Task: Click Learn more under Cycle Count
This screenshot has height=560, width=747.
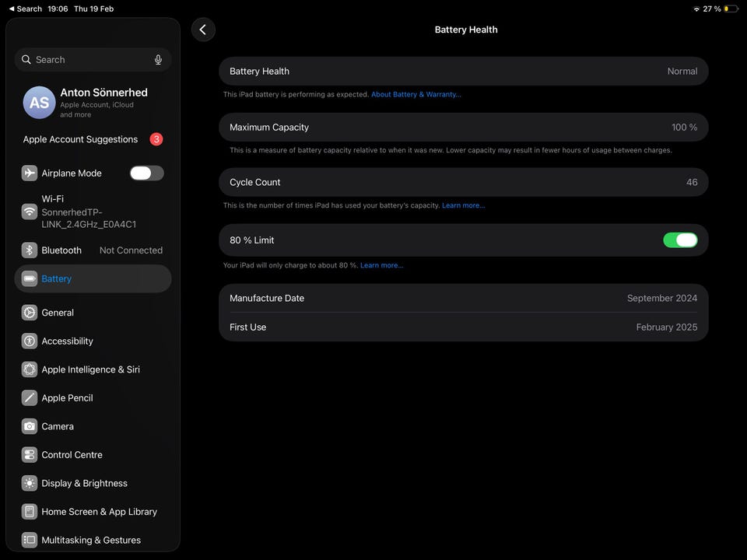Action: [x=463, y=206]
